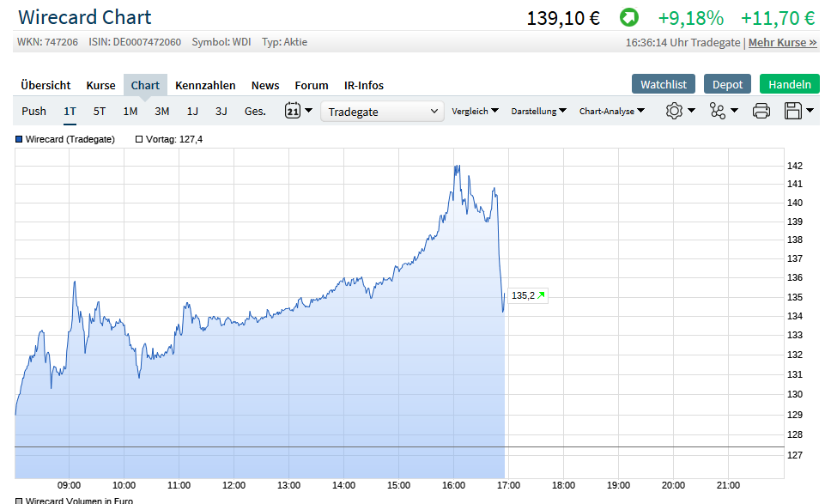Expand the arrow next to the save icon
This screenshot has width=831, height=504.
click(x=810, y=110)
